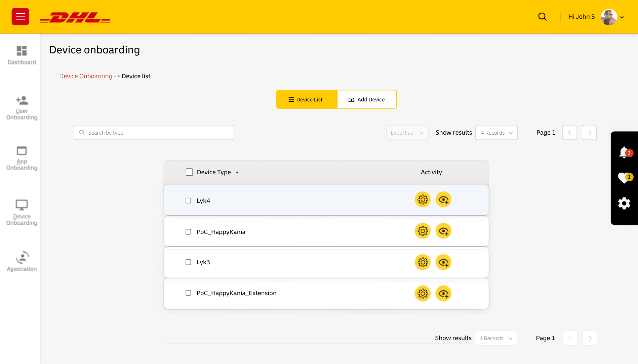Open Association in sidebar
Screen dimensions: 638x364
coord(22,261)
